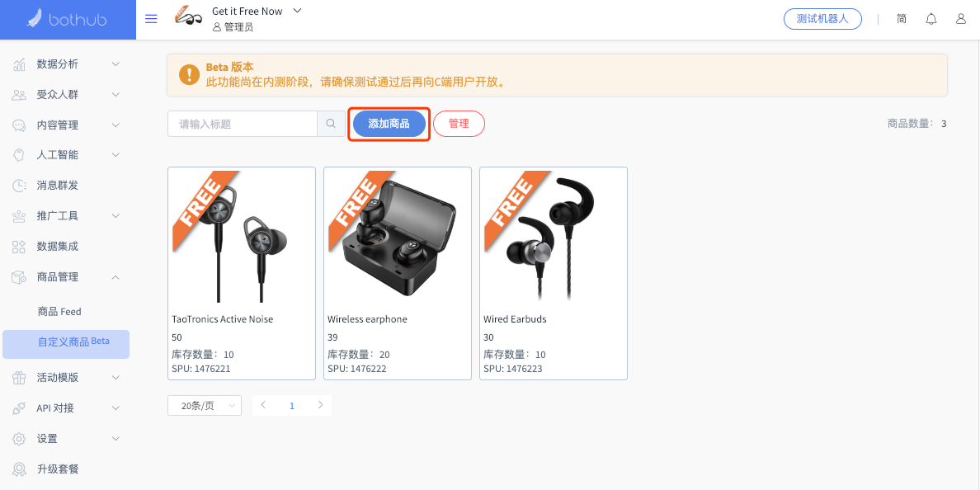The width and height of the screenshot is (980, 490).
Task: Click the bothub feather logo
Action: tap(34, 19)
